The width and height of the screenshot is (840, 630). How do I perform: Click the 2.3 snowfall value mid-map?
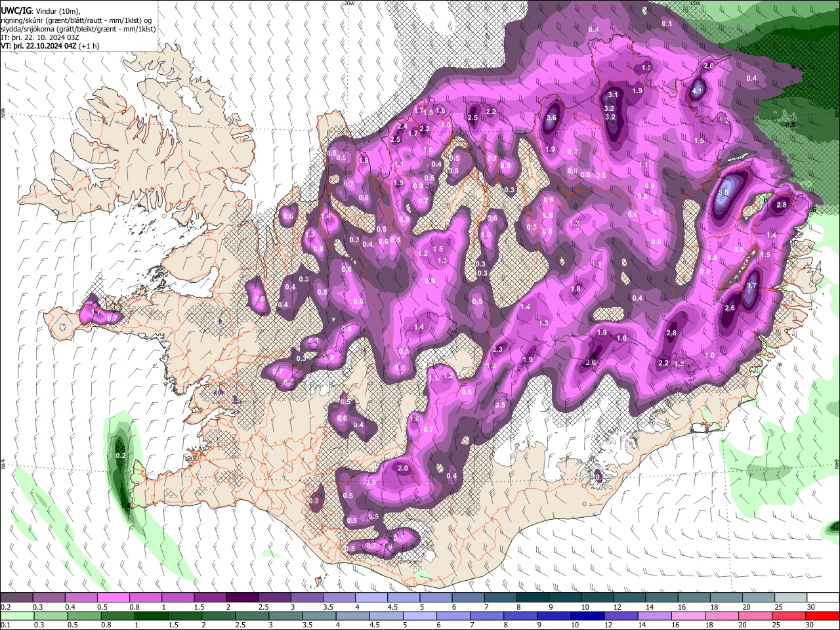click(498, 349)
